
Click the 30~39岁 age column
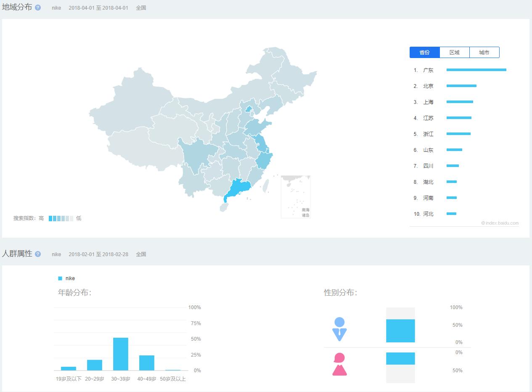121,353
